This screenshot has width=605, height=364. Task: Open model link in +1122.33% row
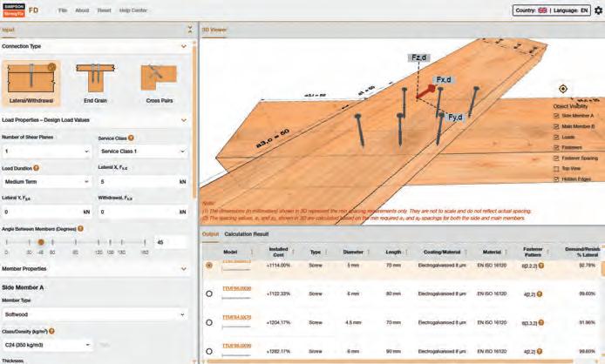point(237,288)
